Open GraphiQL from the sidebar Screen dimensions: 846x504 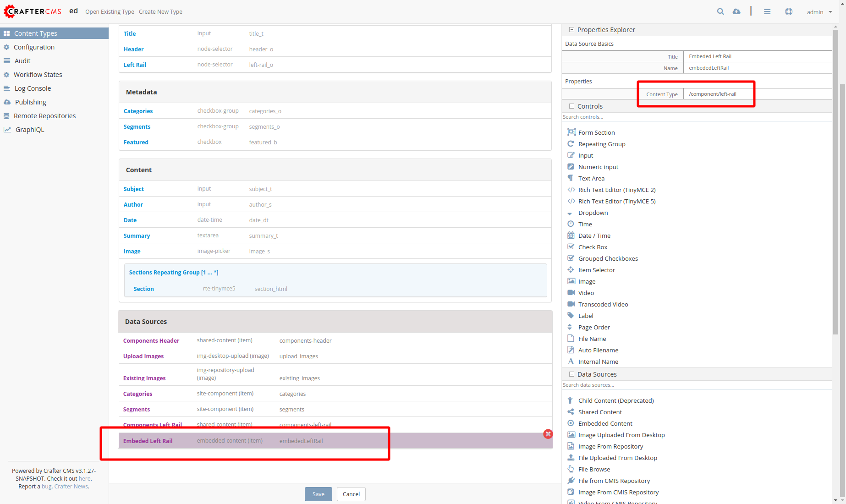tap(29, 130)
